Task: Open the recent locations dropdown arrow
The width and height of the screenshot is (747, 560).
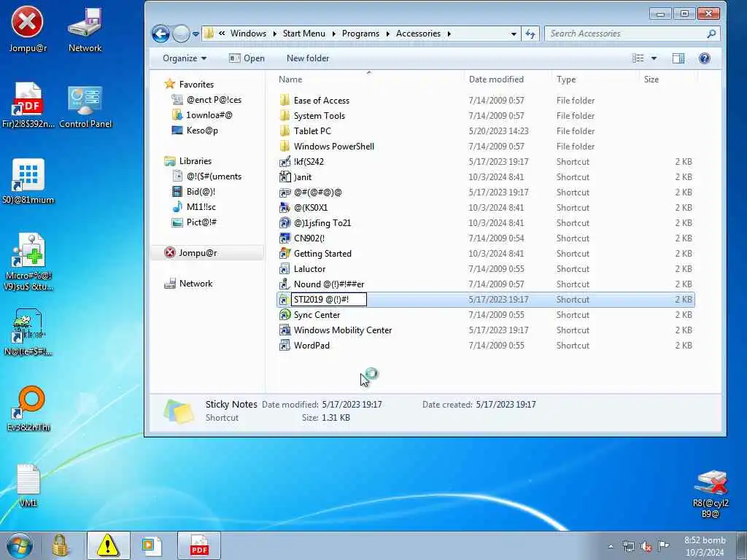Action: 196,34
